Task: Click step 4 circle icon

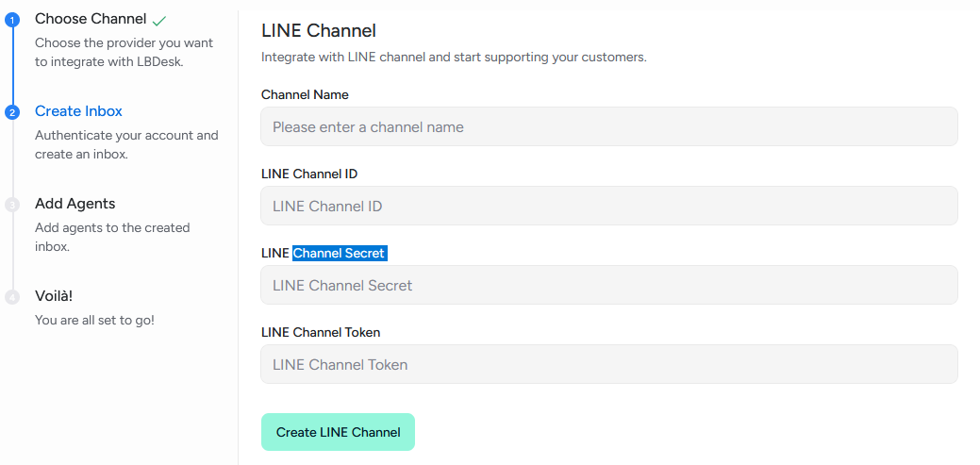Action: [12, 297]
